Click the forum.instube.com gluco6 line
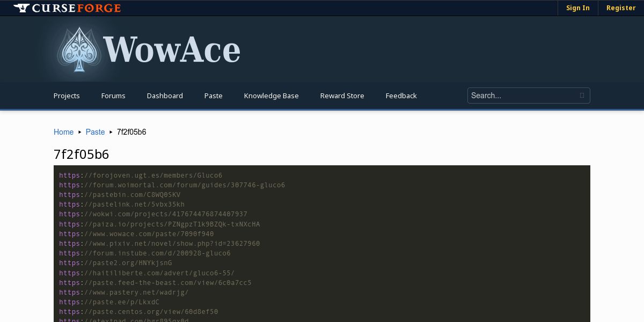644x322 pixels. click(x=145, y=253)
